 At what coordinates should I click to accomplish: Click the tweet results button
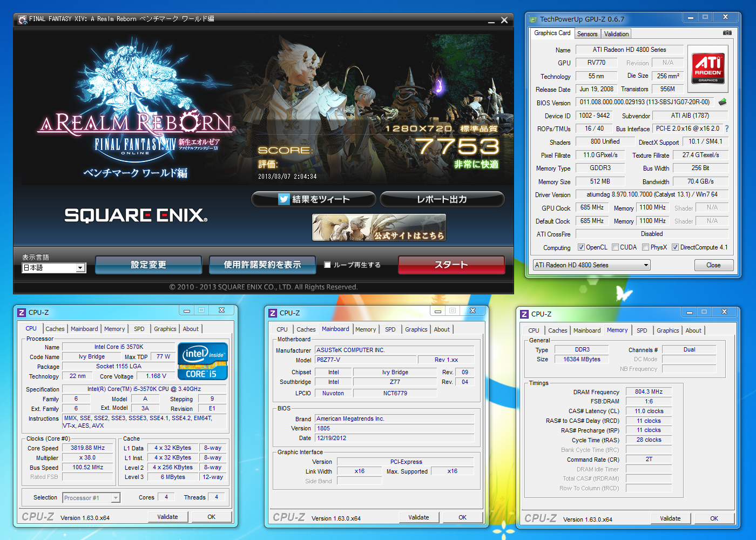[x=314, y=199]
